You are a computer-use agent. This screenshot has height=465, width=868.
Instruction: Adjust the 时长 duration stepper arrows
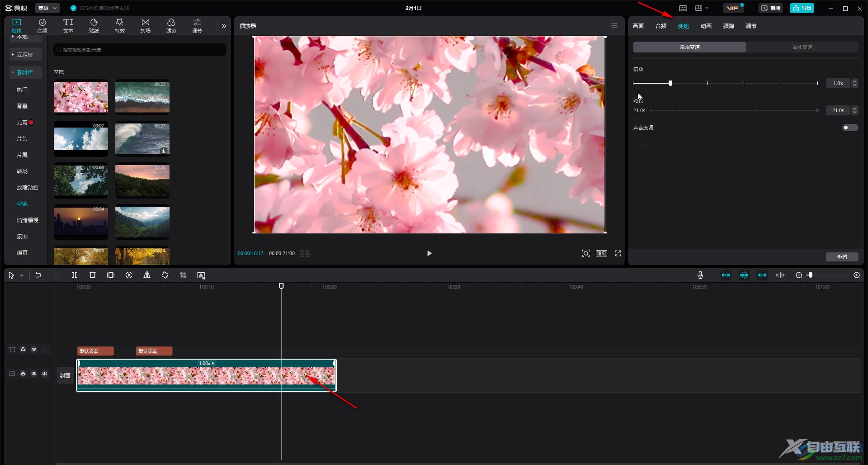point(854,110)
